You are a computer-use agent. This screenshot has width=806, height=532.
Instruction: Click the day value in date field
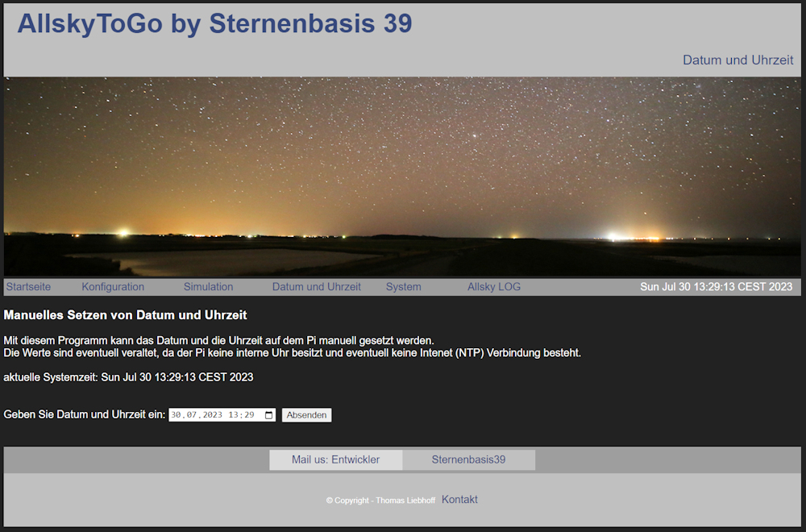pyautogui.click(x=175, y=415)
